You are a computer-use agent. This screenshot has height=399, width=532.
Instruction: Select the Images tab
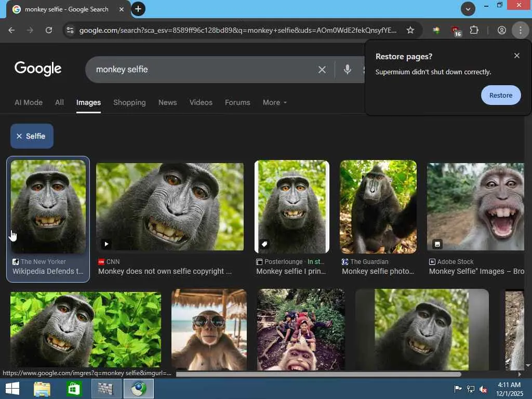88,102
